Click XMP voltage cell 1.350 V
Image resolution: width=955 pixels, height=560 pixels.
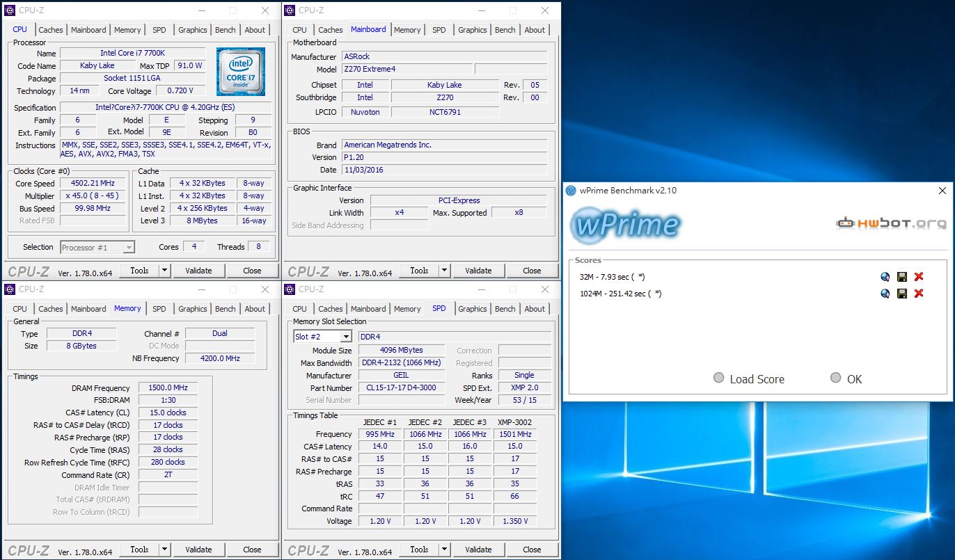point(515,521)
